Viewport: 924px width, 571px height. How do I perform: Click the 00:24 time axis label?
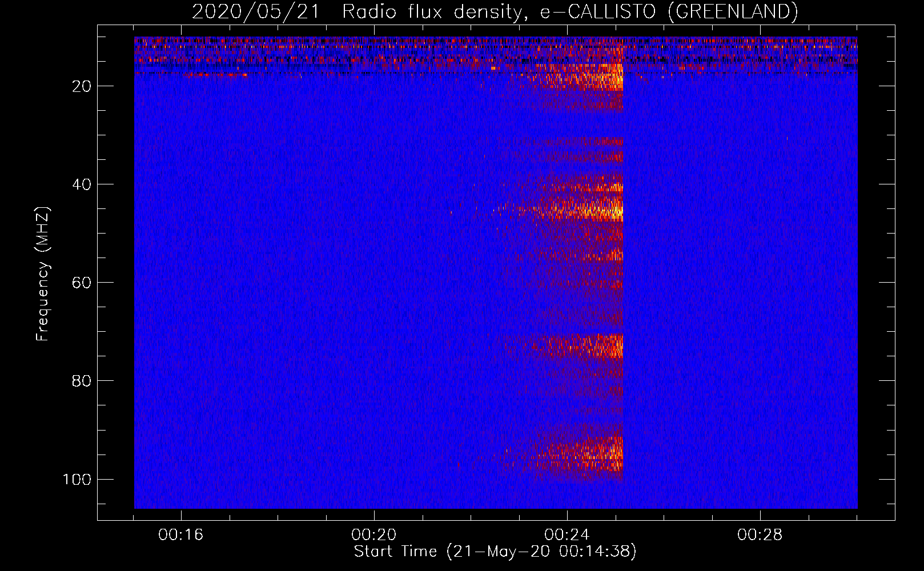point(567,535)
